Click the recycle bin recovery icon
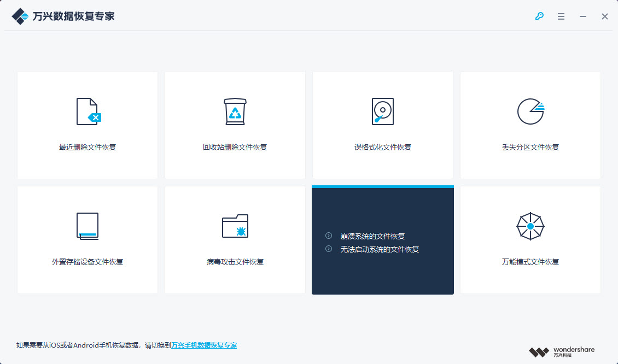Image resolution: width=618 pixels, height=364 pixels. pos(235,111)
